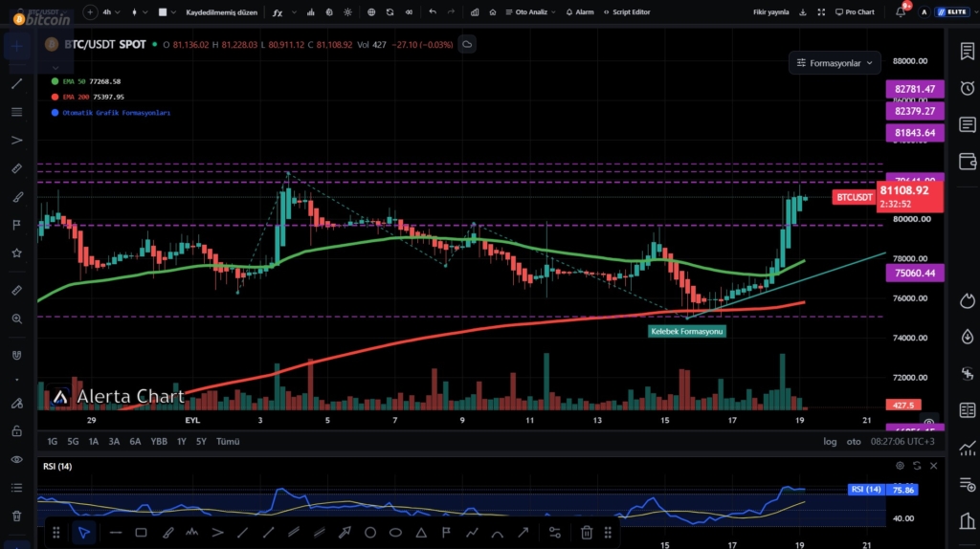
Task: Open the Alarm button in top toolbar
Action: click(580, 11)
